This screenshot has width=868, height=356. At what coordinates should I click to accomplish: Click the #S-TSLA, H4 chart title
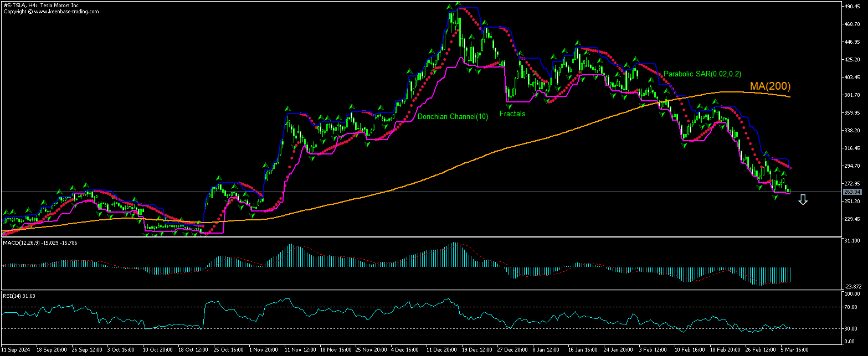pos(40,5)
